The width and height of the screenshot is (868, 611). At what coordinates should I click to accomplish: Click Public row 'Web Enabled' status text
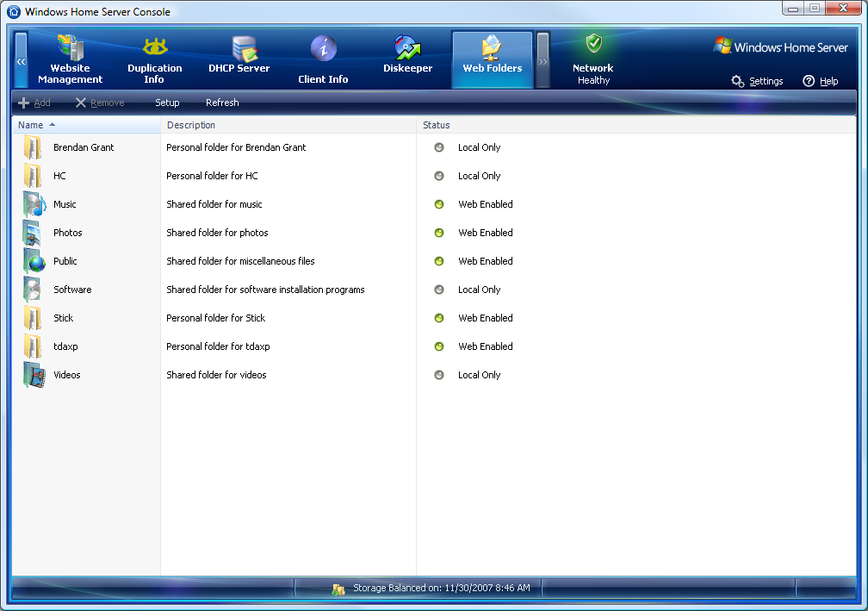tap(486, 261)
